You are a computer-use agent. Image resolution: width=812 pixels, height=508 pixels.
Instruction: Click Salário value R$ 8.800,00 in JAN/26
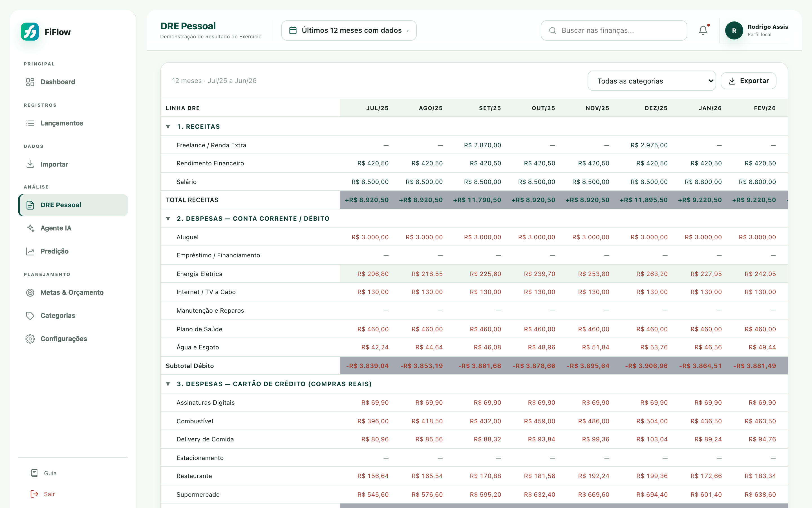[703, 182]
